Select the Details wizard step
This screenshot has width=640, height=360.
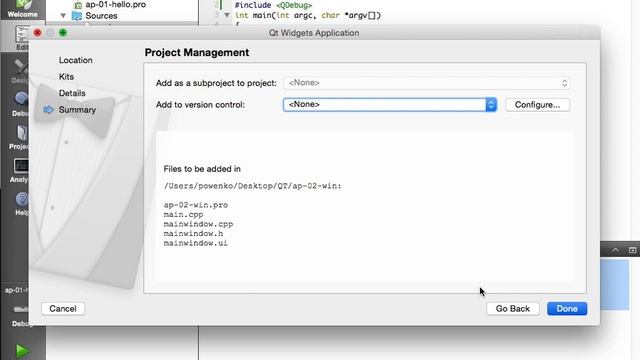(x=72, y=93)
